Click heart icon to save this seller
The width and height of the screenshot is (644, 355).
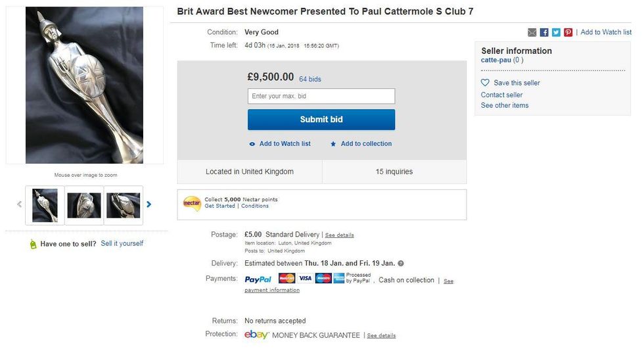click(486, 83)
